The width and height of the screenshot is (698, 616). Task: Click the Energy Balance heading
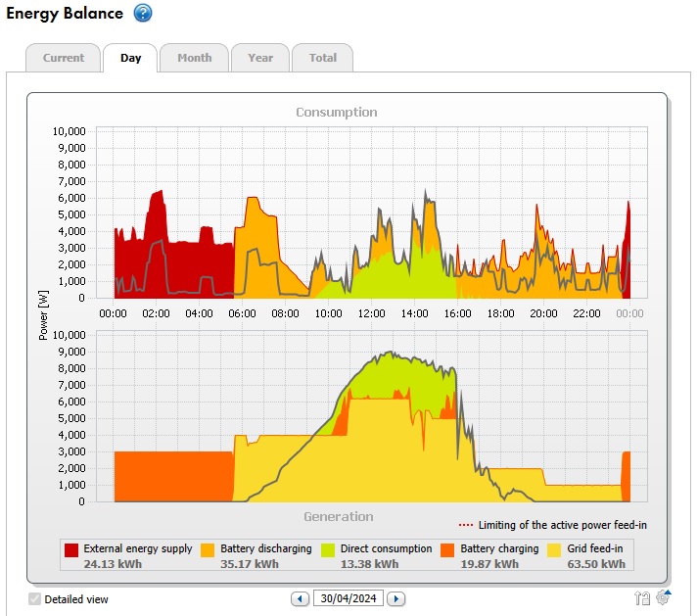click(x=65, y=14)
